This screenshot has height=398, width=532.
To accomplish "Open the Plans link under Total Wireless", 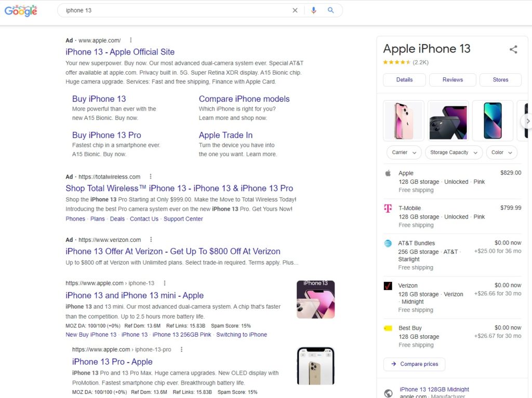I will click(x=97, y=219).
